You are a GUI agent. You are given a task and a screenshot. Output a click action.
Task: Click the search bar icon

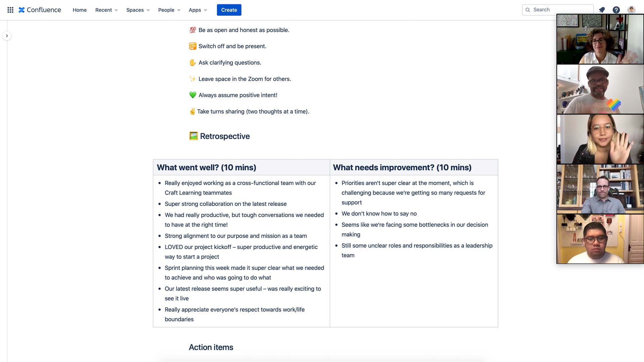click(528, 10)
